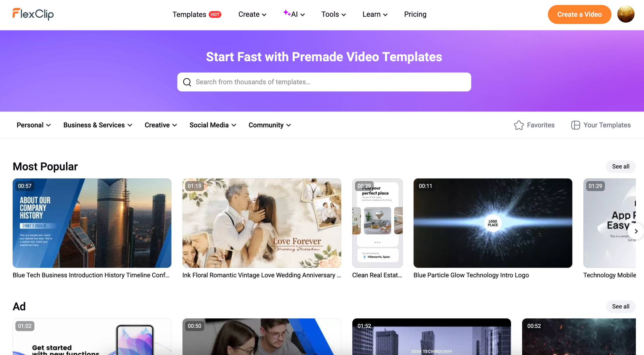Open the Logo Place particle glow thumbnail

[493, 223]
